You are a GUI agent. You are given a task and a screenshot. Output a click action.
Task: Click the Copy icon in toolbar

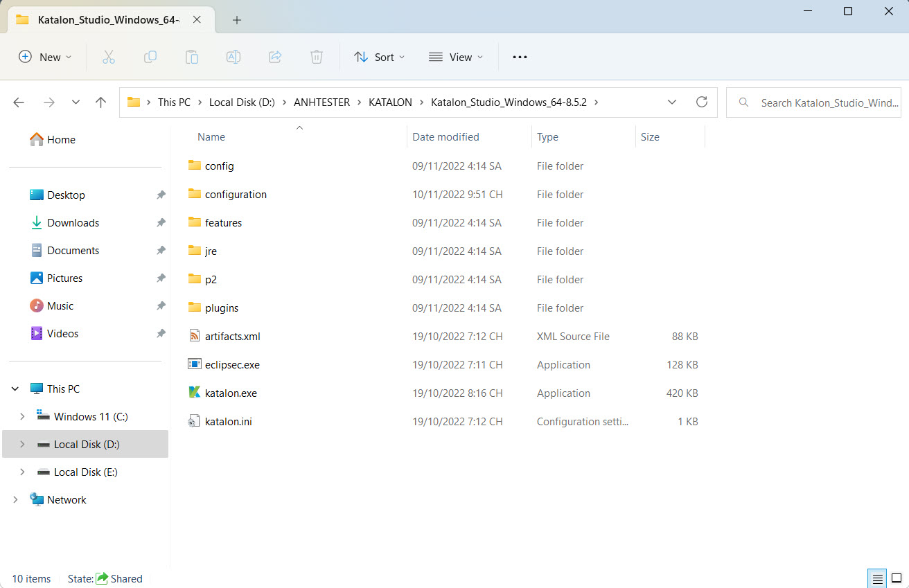tap(150, 57)
